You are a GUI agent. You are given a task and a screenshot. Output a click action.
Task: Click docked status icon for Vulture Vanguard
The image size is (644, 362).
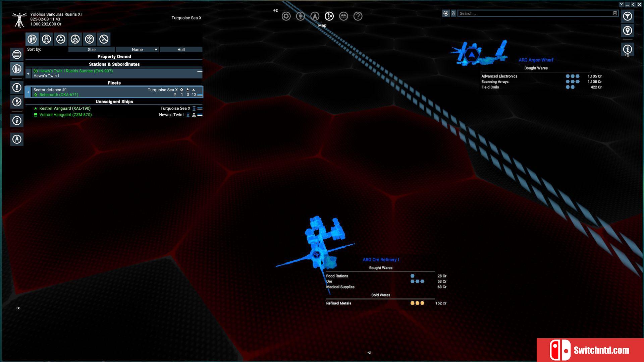pyautogui.click(x=194, y=115)
